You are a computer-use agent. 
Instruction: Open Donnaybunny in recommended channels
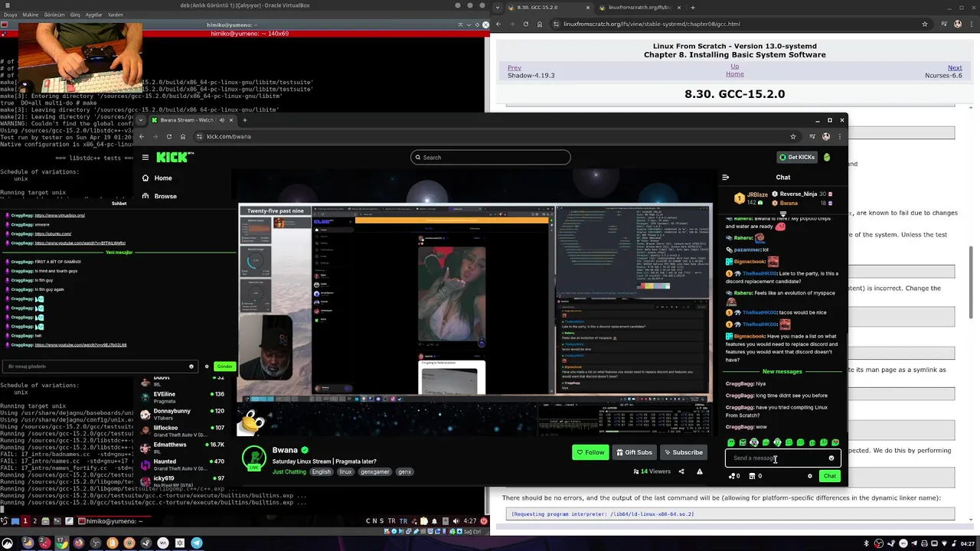click(181, 413)
